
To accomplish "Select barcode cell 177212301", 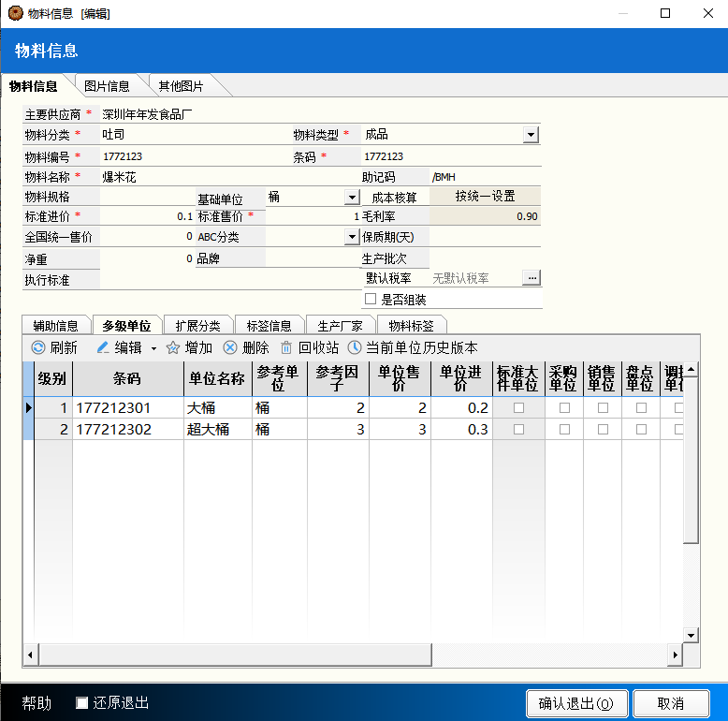I will [128, 408].
